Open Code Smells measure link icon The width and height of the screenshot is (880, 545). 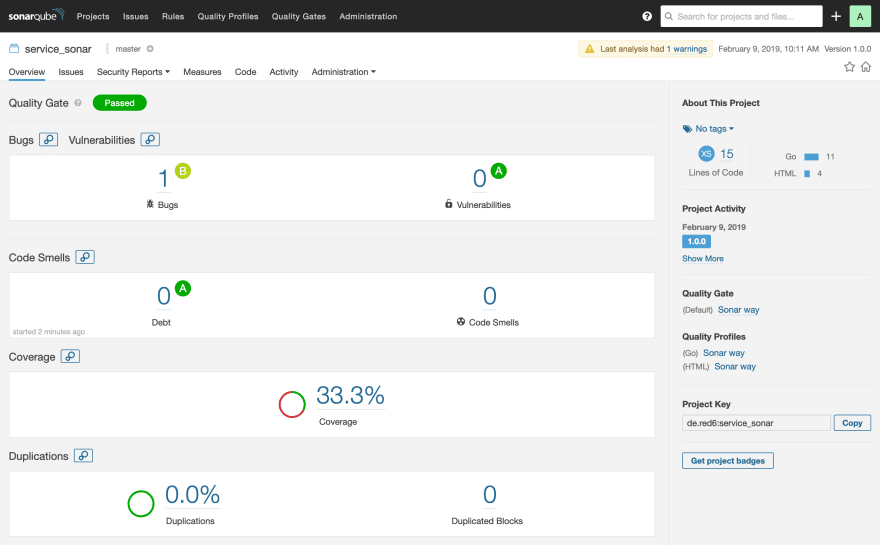tap(85, 257)
